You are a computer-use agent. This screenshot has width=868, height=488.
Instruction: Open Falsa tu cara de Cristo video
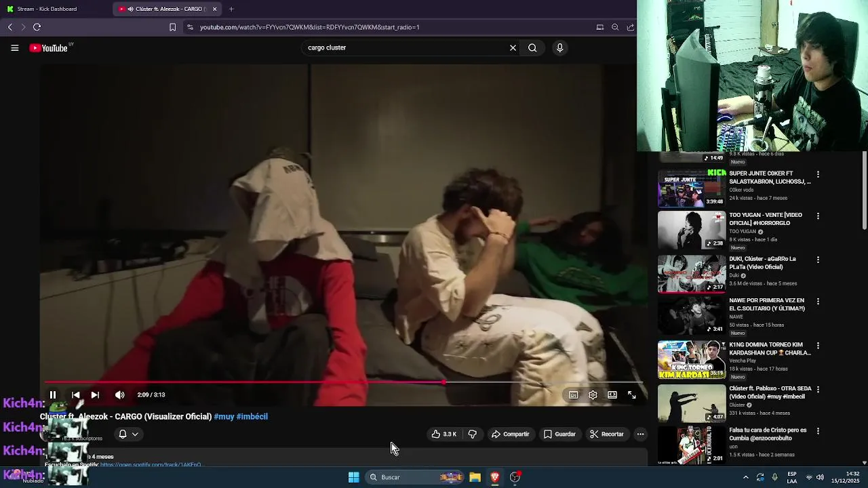[x=692, y=445]
